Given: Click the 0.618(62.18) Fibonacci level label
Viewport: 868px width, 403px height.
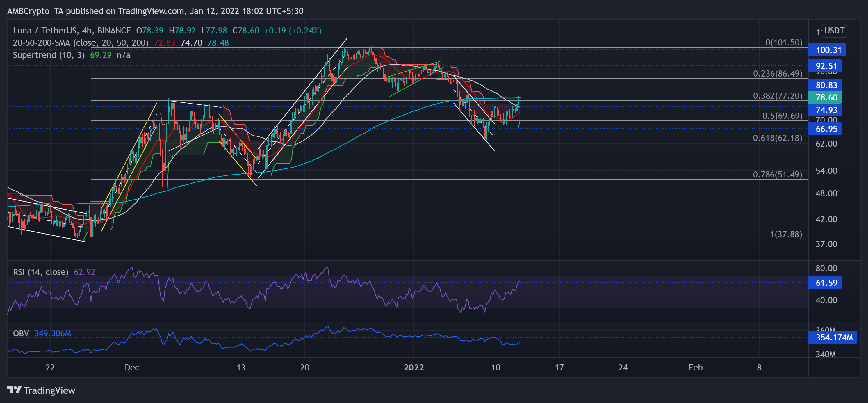Looking at the screenshot, I should pos(777,138).
